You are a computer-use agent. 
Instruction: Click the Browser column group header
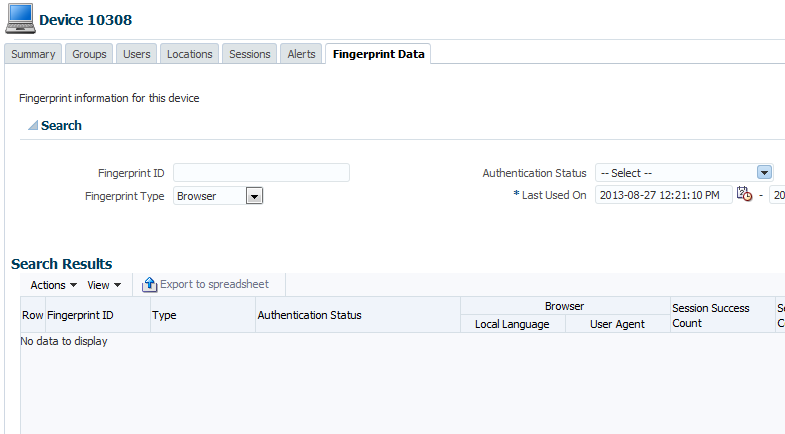tap(565, 306)
